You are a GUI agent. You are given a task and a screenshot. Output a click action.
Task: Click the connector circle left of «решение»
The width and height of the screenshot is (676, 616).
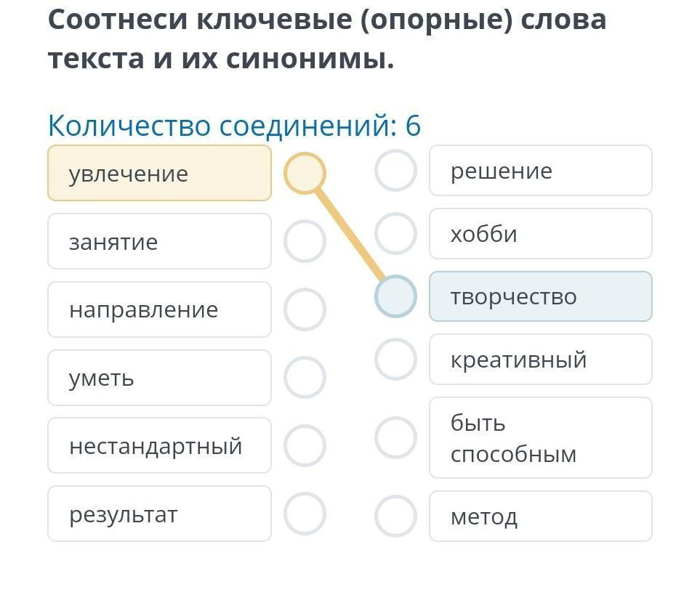coord(395,171)
